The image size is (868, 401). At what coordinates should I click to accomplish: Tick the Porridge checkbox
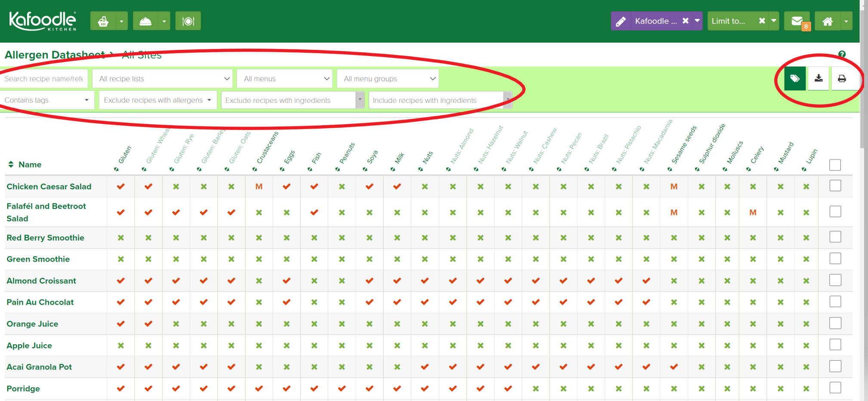(835, 388)
